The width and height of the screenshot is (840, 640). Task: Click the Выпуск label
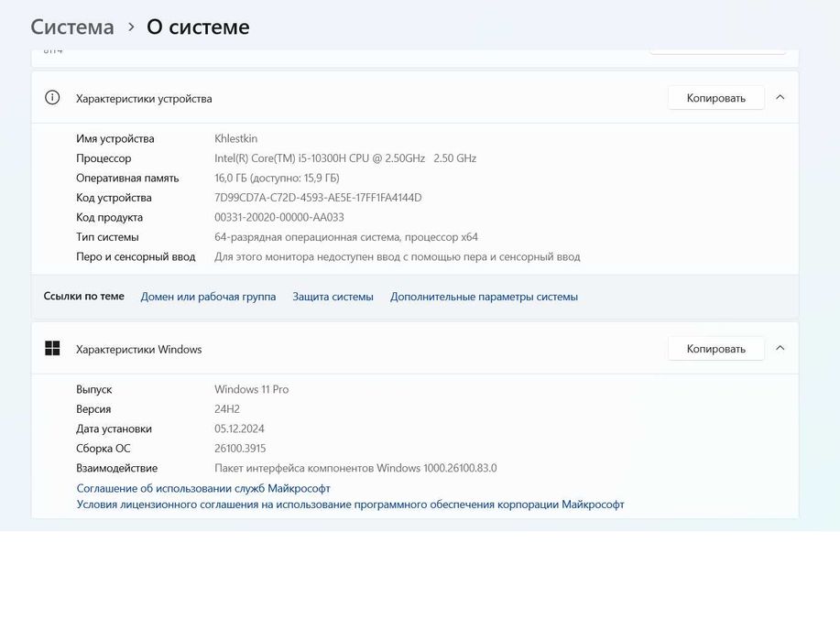[94, 389]
